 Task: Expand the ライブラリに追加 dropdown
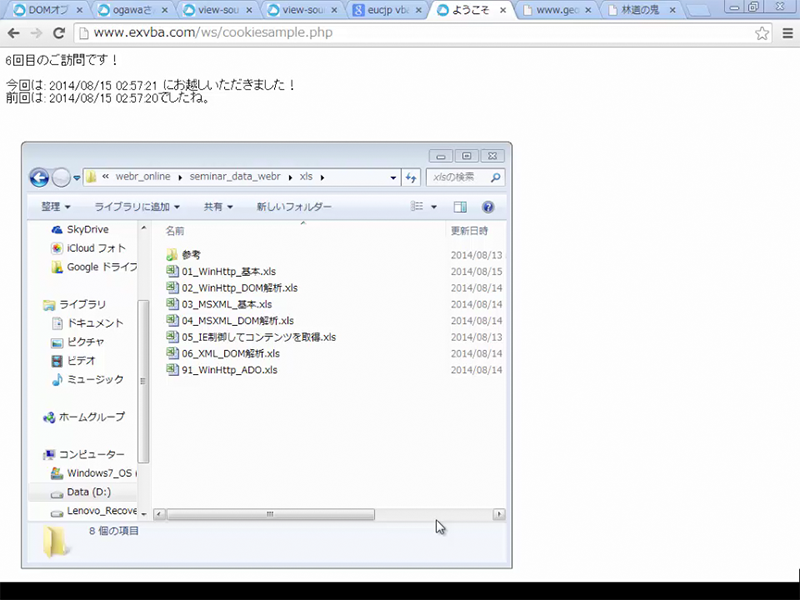coord(136,207)
